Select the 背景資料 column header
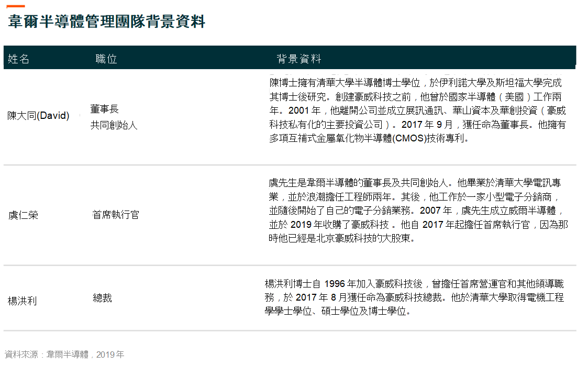 pos(299,59)
